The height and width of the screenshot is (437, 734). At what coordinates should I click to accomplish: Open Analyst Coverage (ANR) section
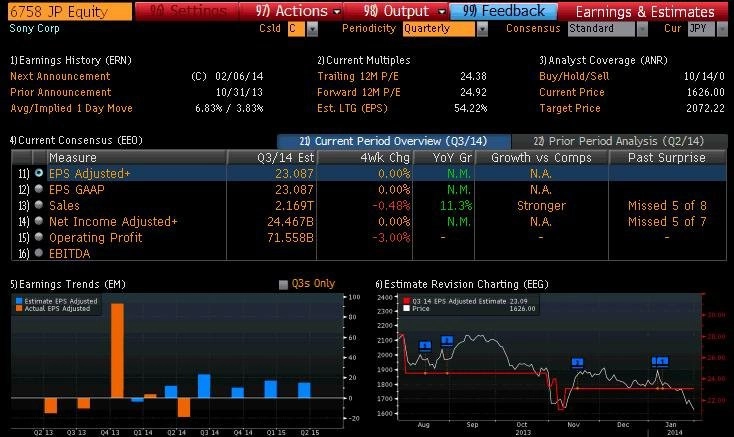click(x=603, y=60)
